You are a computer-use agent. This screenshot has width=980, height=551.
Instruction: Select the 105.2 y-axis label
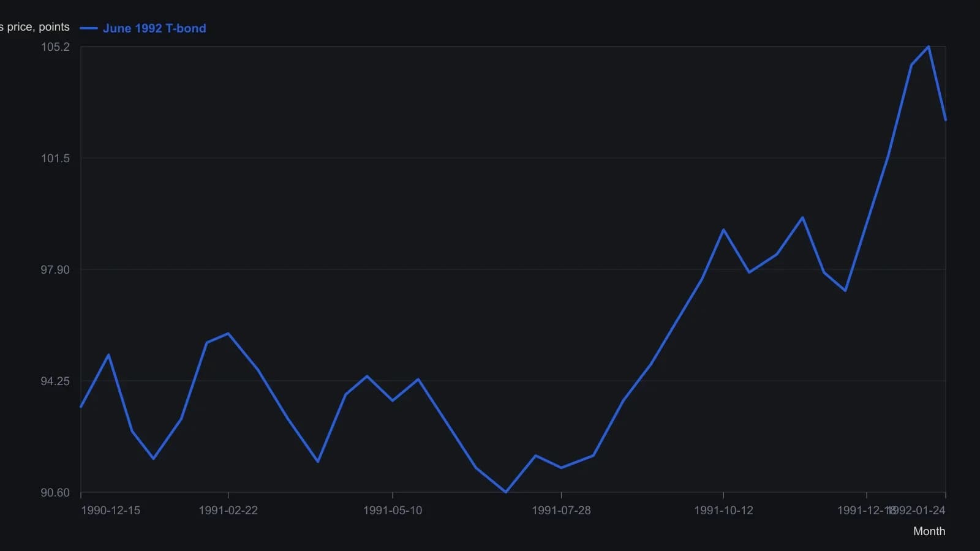click(55, 47)
